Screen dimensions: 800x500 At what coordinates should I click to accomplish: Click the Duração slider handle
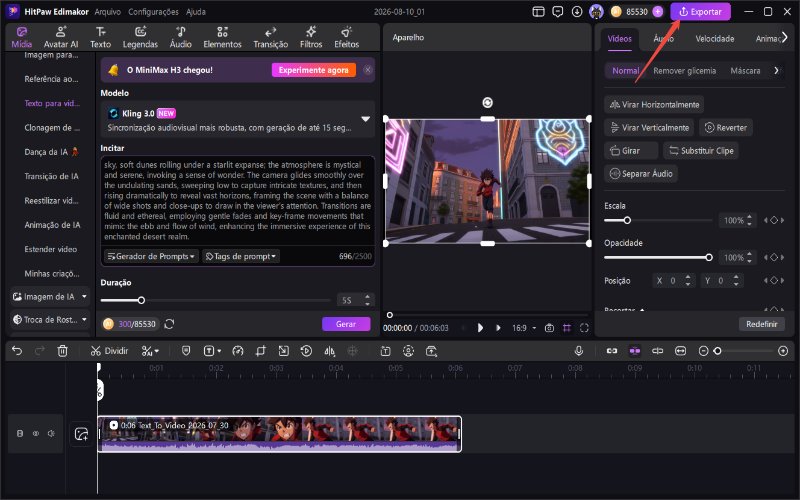click(x=141, y=301)
